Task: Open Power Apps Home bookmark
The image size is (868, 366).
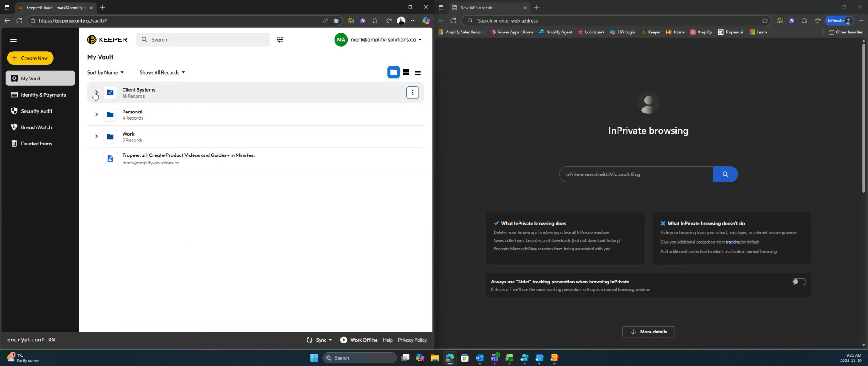Action: coord(512,32)
